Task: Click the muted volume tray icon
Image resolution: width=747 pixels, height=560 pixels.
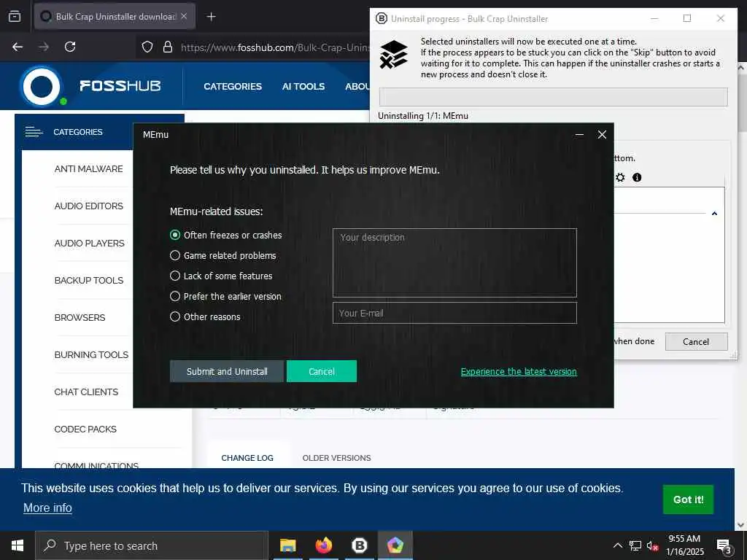Action: pos(652,546)
